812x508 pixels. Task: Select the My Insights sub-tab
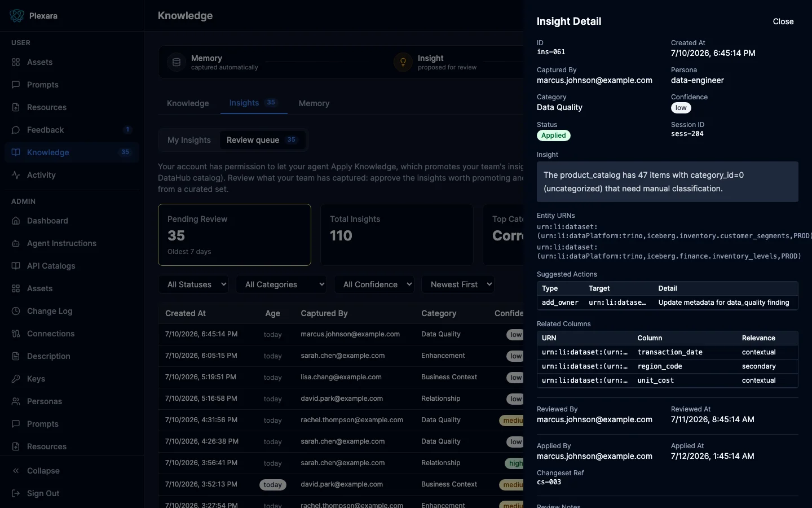point(189,140)
